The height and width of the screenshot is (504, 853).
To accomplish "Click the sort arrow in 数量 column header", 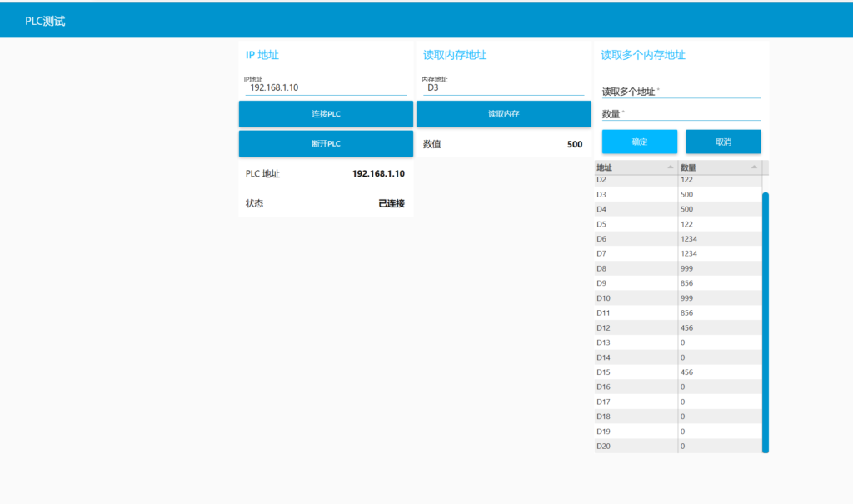I will click(x=754, y=167).
